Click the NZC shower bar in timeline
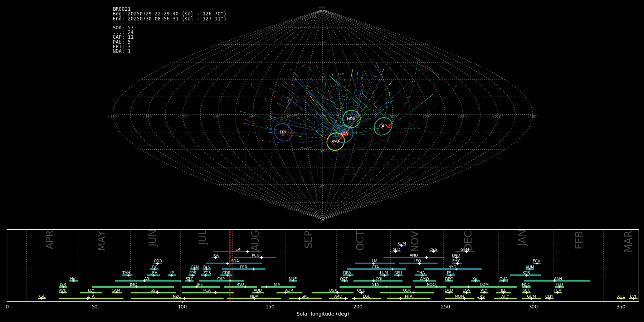644x322 pixels. (177, 298)
